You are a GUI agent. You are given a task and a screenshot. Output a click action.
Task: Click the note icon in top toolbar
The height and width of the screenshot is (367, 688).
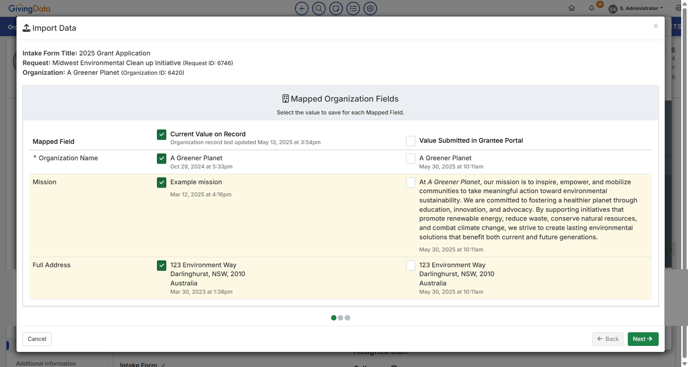tap(336, 8)
